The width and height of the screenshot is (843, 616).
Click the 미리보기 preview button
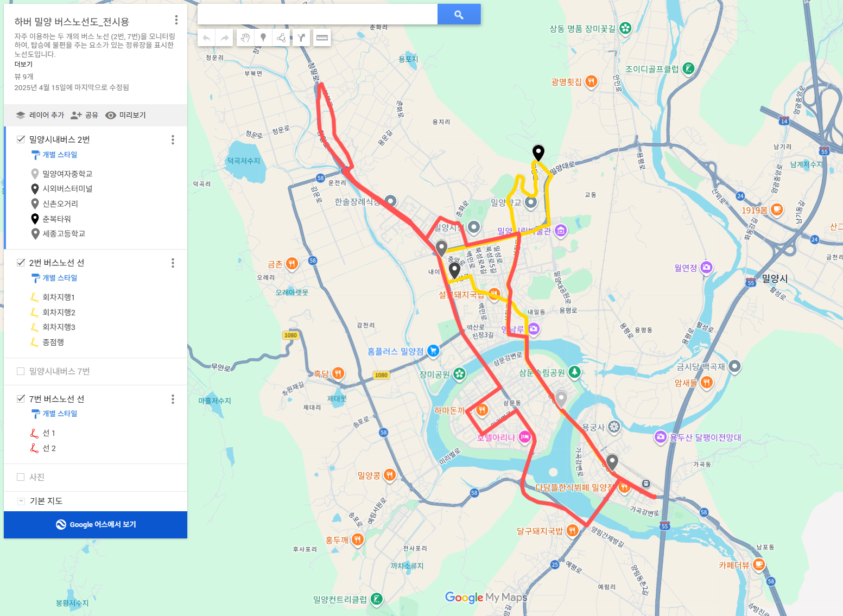pos(125,115)
